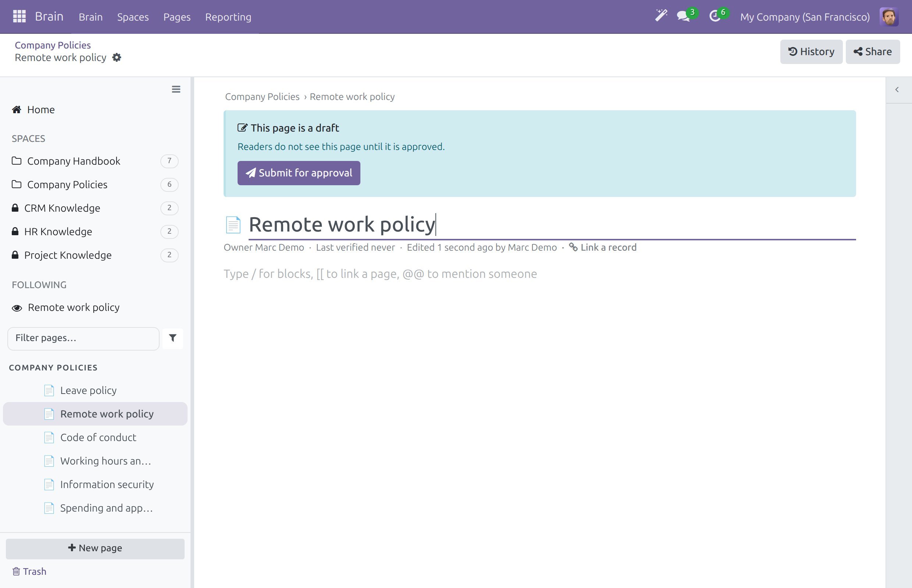The width and height of the screenshot is (912, 588).
Task: Open the Company Policies space in sidebar
Action: point(95,185)
